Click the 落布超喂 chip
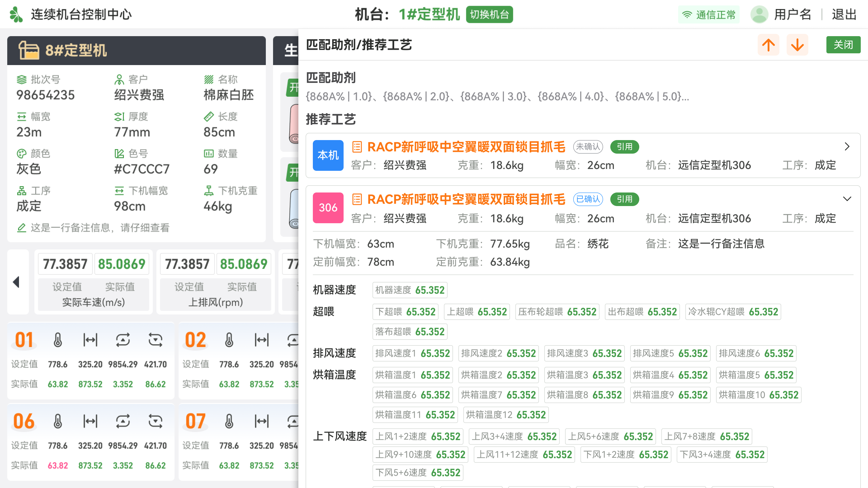The width and height of the screenshot is (868, 488). point(410,332)
